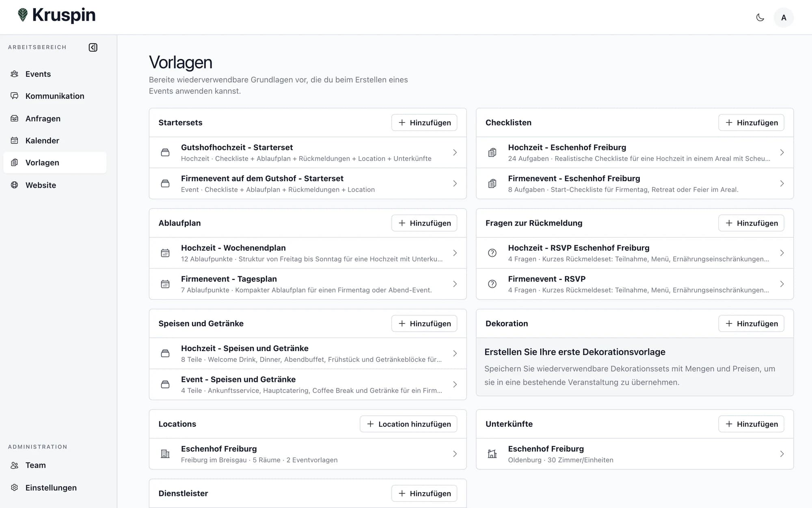Open the Vorlagen page in the sidebar

coord(55,163)
